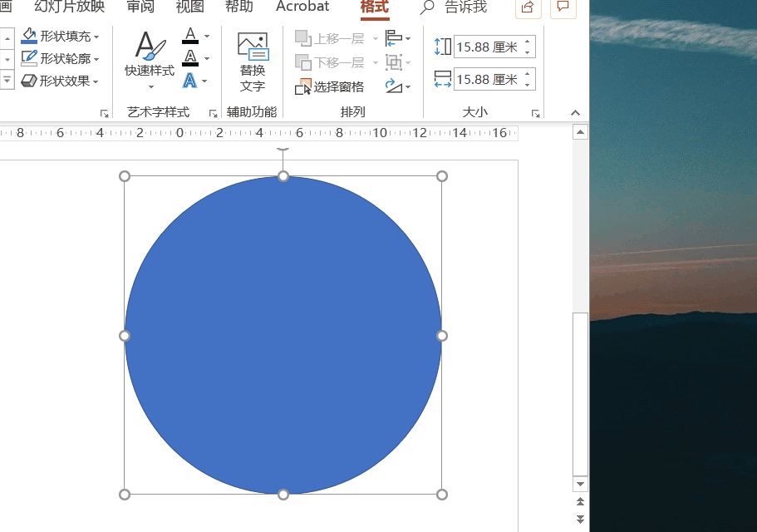This screenshot has height=532, width=757.
Task: Go to previous slide double-arrow button
Action: tap(580, 502)
